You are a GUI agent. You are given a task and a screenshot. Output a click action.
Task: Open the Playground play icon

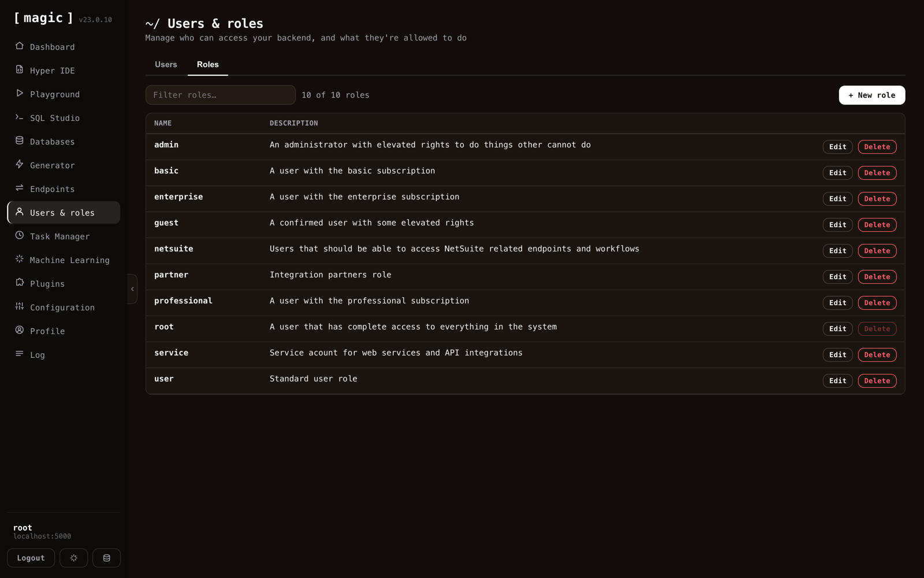coord(20,93)
